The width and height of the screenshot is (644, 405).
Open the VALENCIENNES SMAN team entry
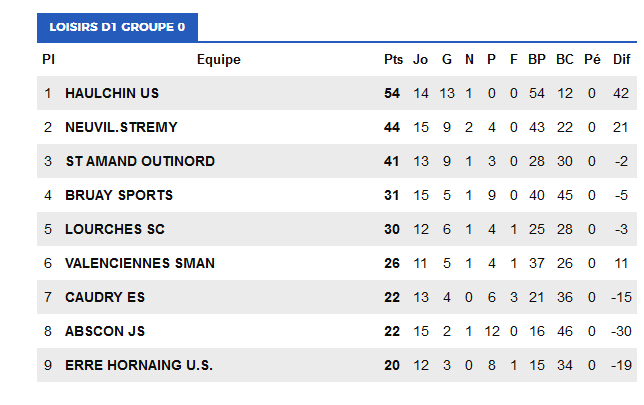[140, 263]
